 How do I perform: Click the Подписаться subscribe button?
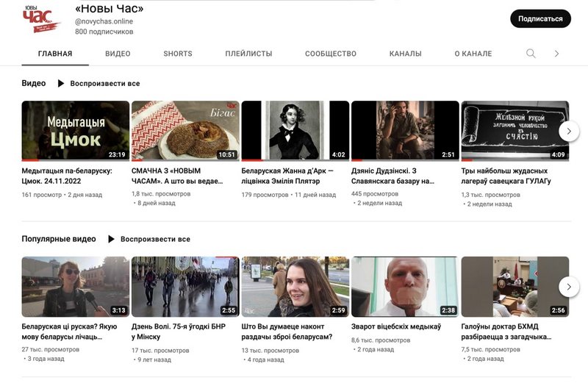(x=540, y=19)
